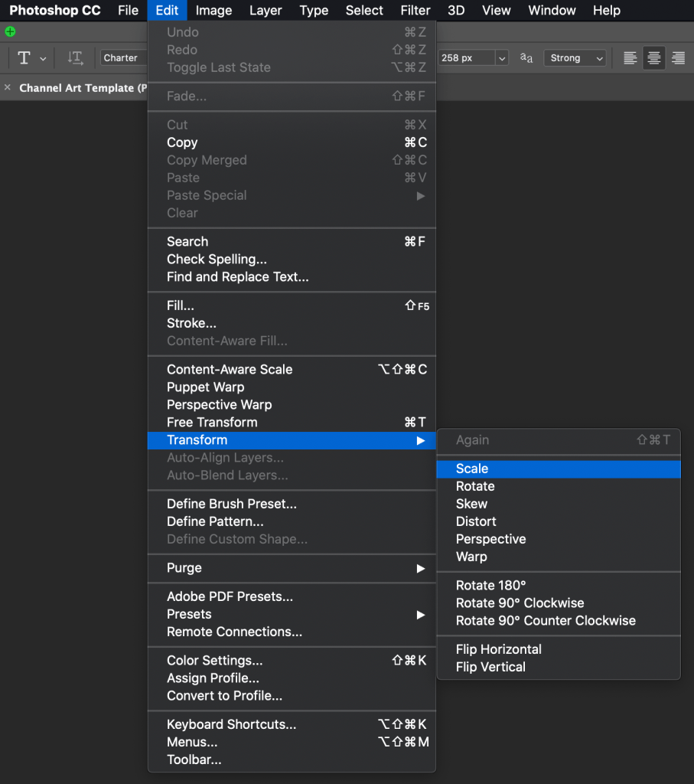Image resolution: width=694 pixels, height=784 pixels.
Task: Select Warp from the Transform submenu
Action: tap(471, 557)
